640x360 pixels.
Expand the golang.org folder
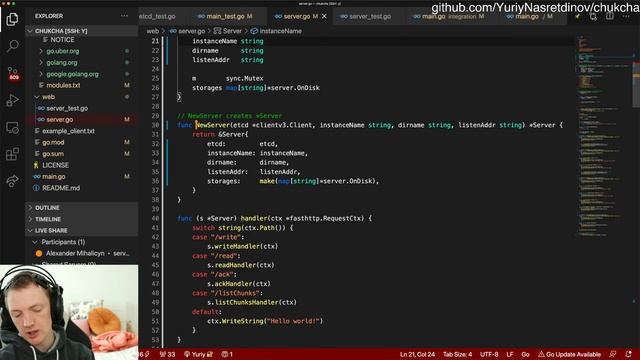coord(62,62)
